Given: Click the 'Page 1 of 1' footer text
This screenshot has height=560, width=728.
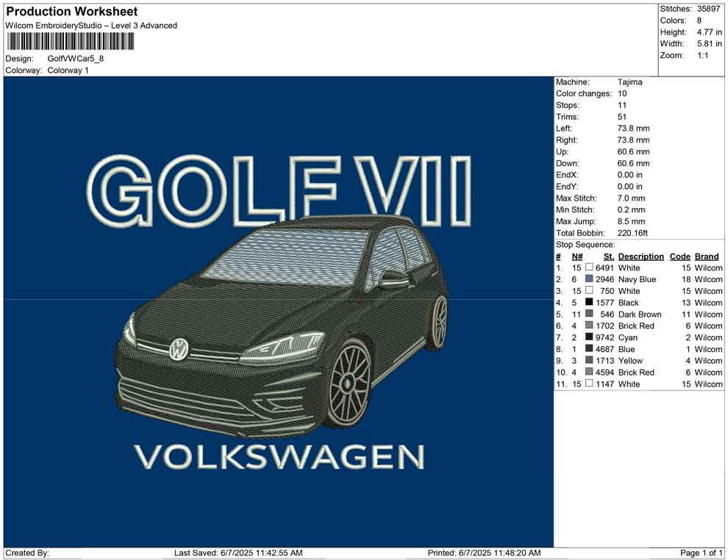Looking at the screenshot, I should 701,553.
